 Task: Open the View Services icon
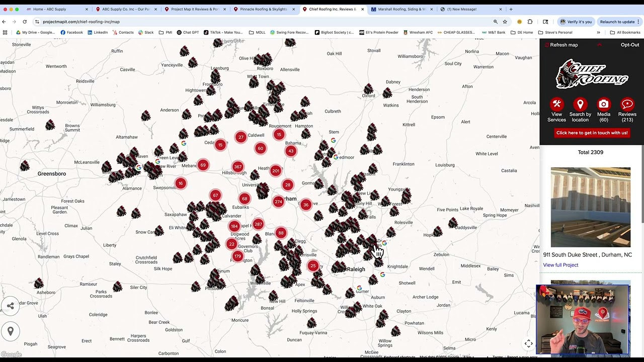point(556,104)
